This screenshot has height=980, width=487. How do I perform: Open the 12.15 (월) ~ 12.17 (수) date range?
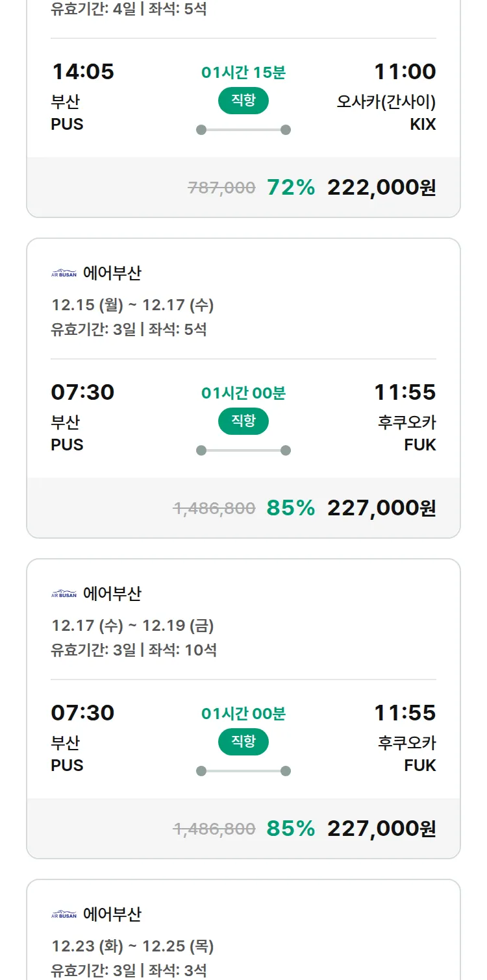132,305
